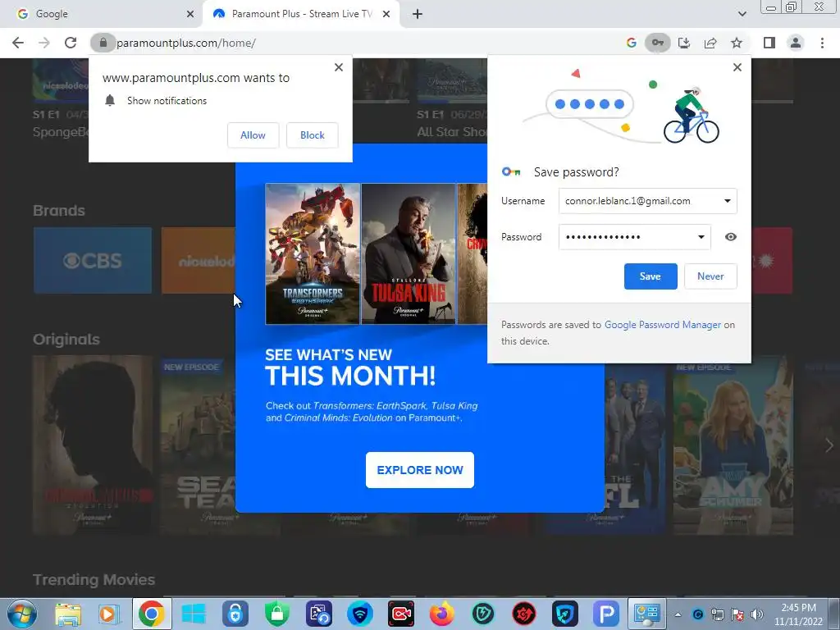Click the EXPLORE NOW button
The image size is (840, 630).
pyautogui.click(x=420, y=470)
